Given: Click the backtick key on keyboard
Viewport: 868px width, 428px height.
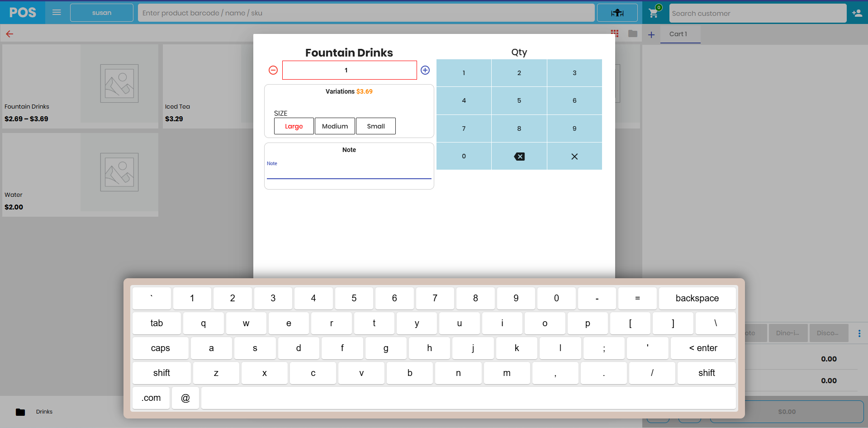Looking at the screenshot, I should point(152,298).
